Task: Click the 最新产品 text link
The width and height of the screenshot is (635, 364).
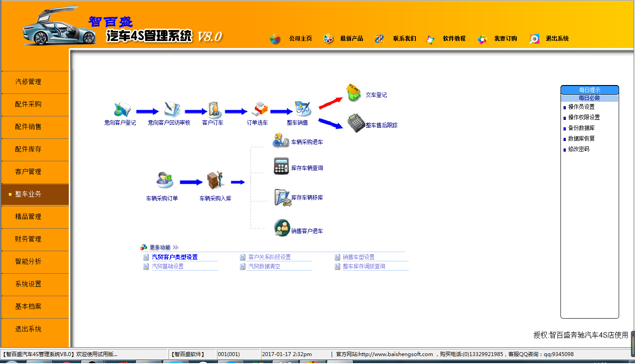Action: (x=352, y=39)
